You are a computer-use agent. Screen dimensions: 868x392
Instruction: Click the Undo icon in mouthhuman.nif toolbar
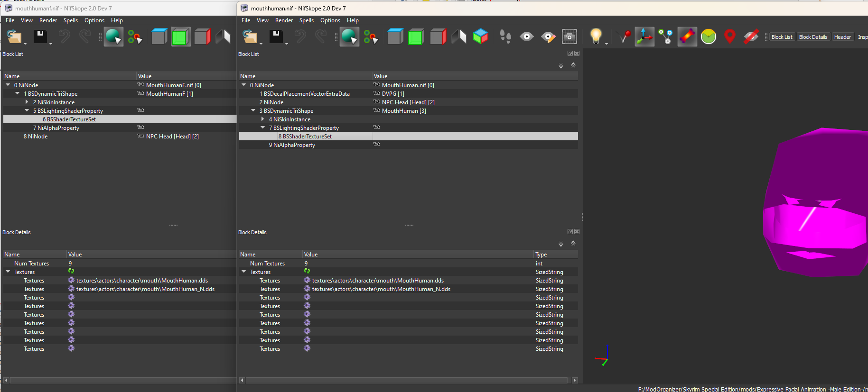[x=300, y=36]
